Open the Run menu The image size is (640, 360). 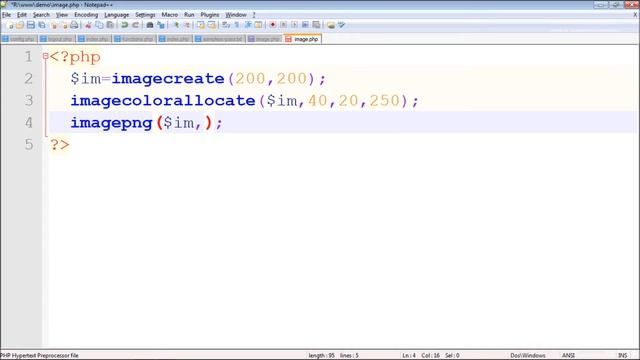(189, 15)
